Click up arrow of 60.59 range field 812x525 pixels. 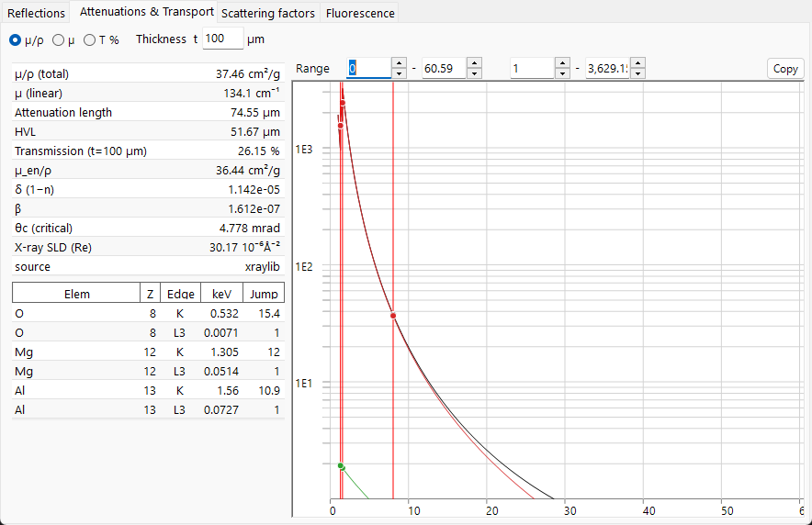474,62
